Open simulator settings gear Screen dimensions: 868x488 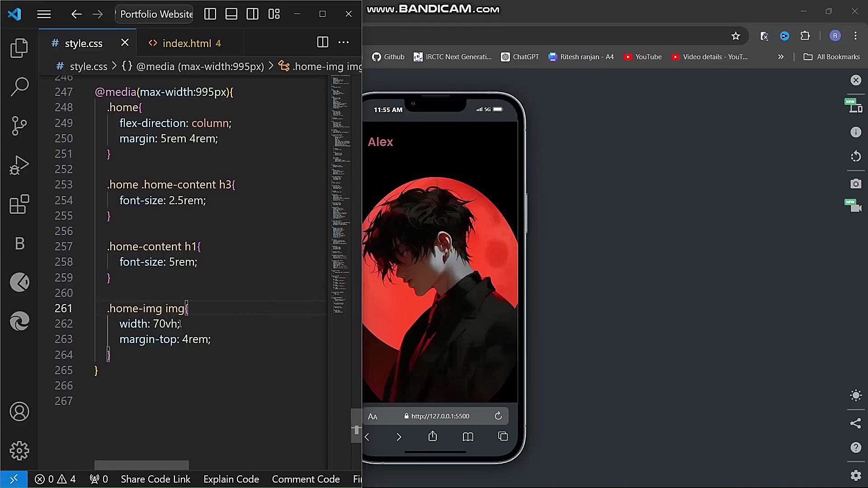856,475
